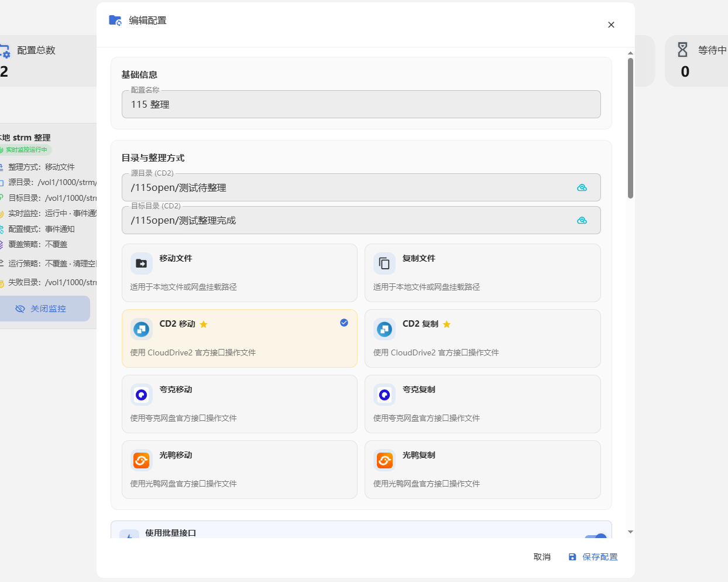Viewport: 728px width, 582px height.
Task: Choose the 移动文件 organizing method
Action: click(x=239, y=273)
